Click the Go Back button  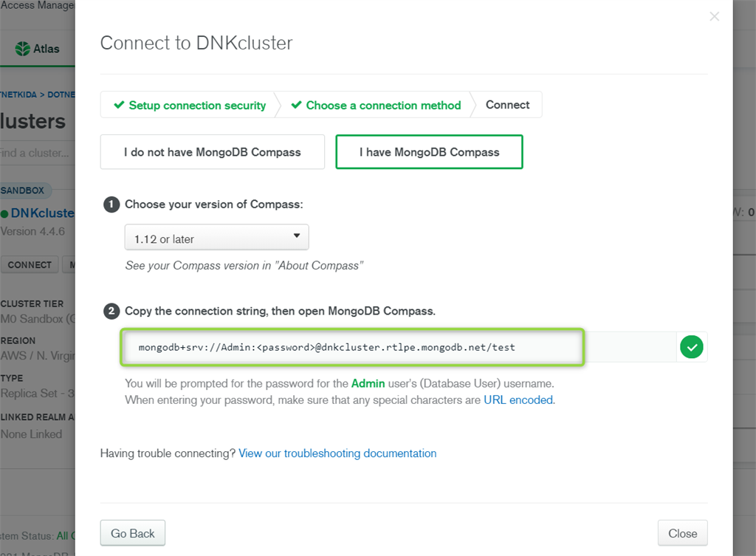pyautogui.click(x=133, y=533)
